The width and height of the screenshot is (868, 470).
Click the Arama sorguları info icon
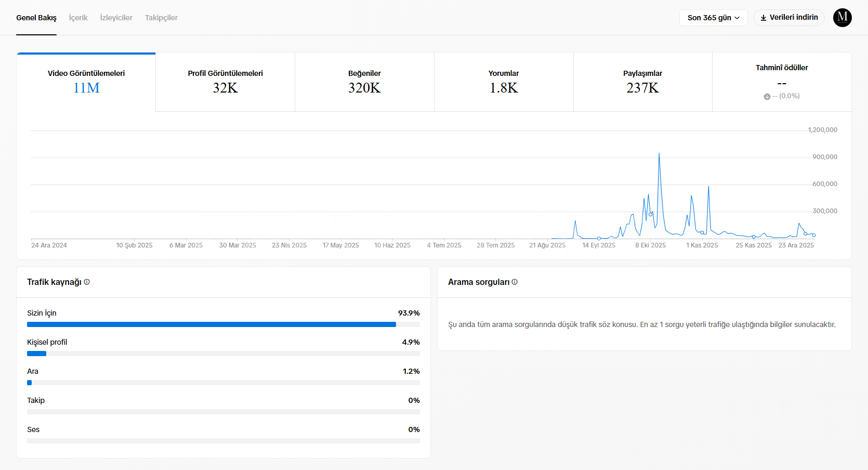point(515,282)
